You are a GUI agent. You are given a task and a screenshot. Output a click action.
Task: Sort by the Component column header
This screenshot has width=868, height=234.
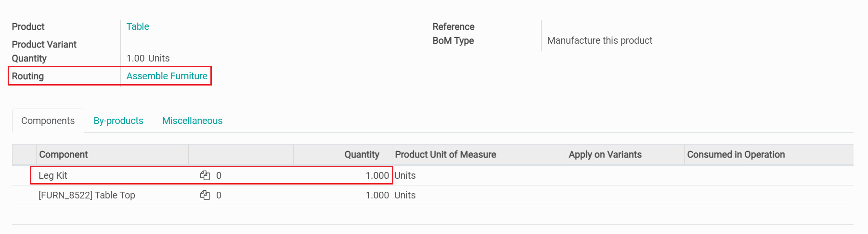(x=64, y=154)
